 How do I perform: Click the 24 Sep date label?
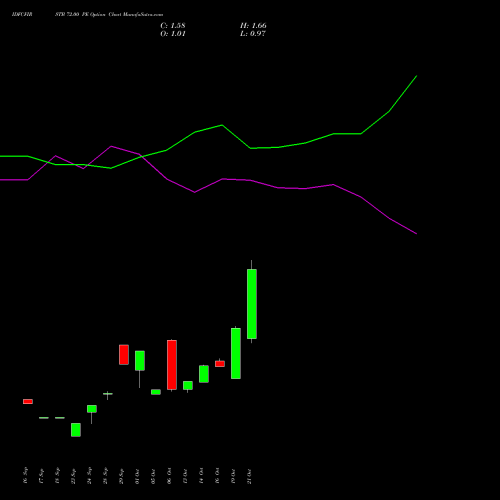click(x=90, y=476)
